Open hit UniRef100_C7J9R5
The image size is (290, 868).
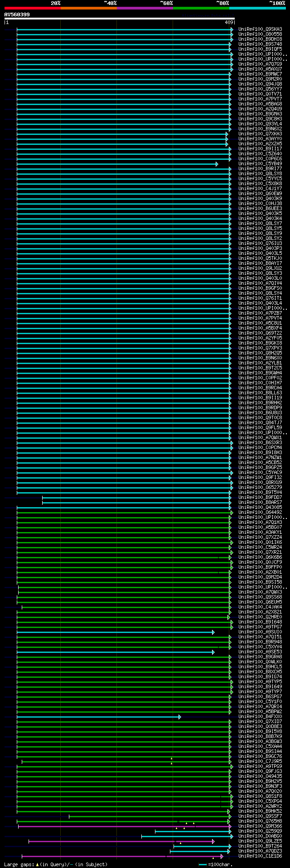tap(260, 762)
